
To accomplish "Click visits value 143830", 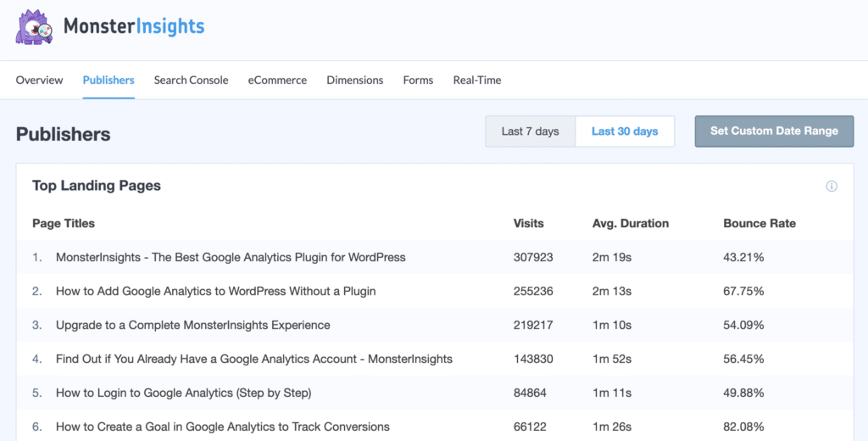I will [x=533, y=359].
